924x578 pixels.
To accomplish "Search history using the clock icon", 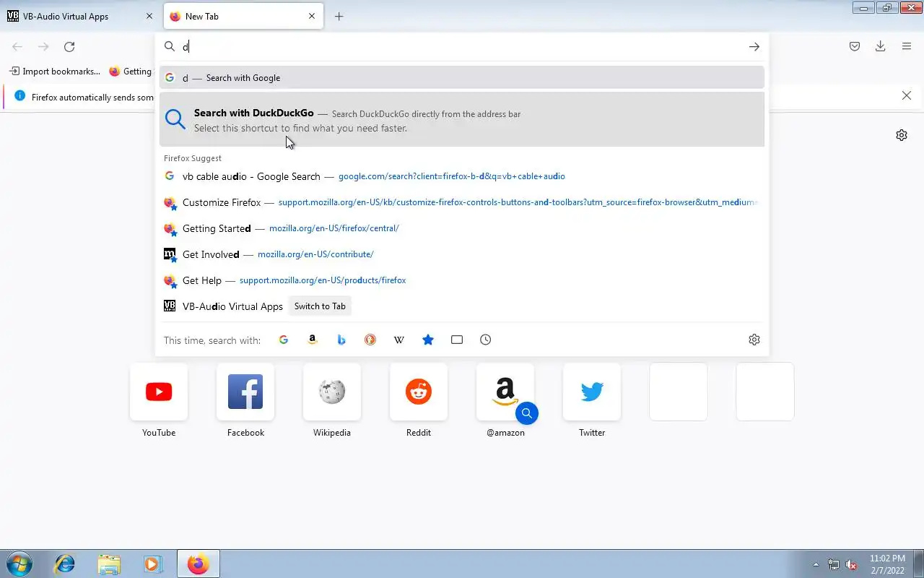I will click(486, 340).
